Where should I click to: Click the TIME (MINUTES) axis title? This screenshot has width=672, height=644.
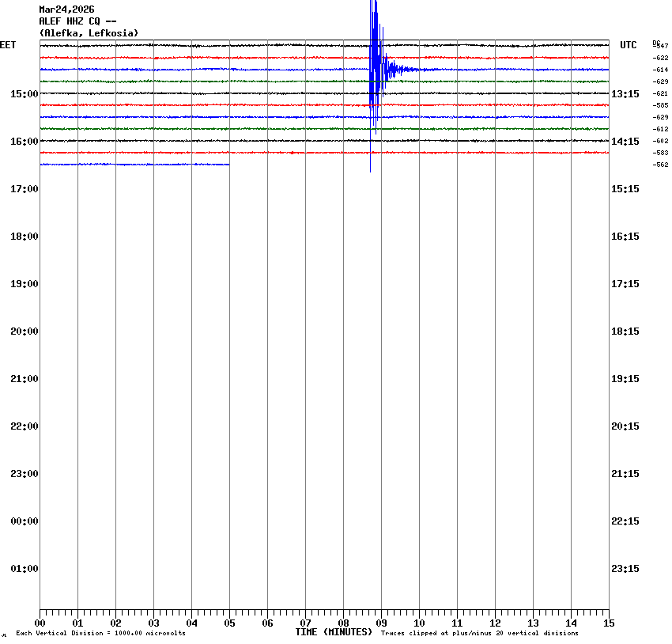(x=334, y=632)
